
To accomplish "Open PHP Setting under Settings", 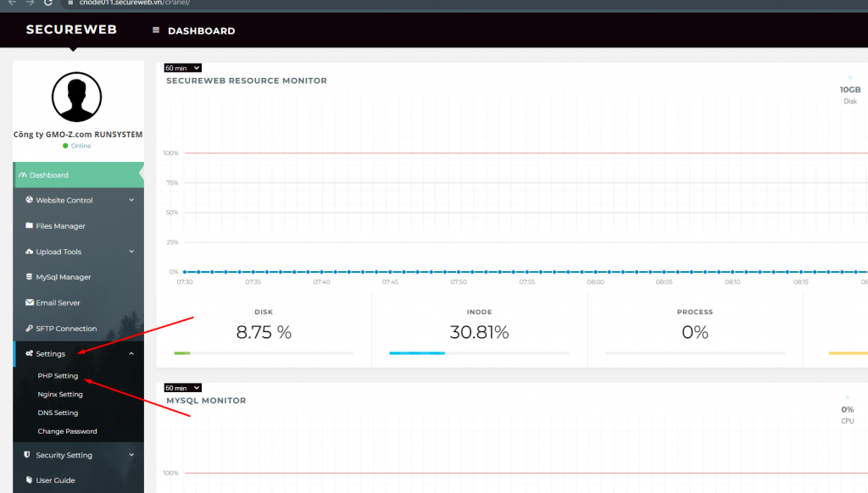I will pos(58,376).
